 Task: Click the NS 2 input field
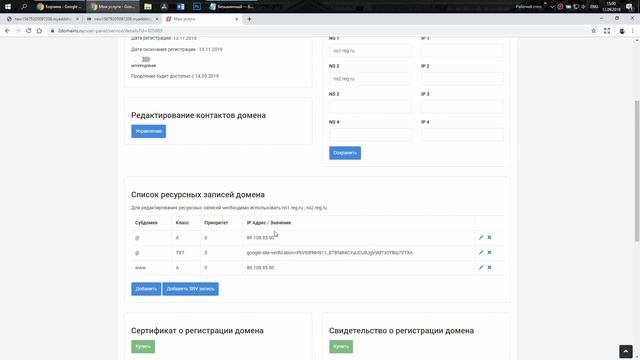point(371,79)
